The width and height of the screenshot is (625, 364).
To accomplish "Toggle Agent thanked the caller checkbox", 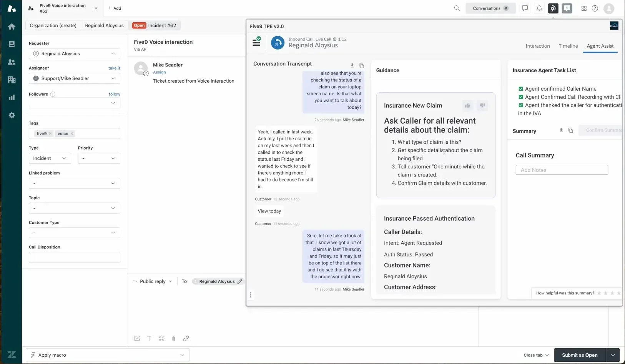I will click(521, 105).
